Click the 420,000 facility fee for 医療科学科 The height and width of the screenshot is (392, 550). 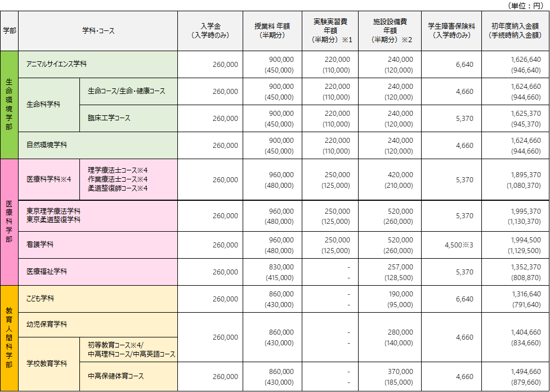pos(400,175)
